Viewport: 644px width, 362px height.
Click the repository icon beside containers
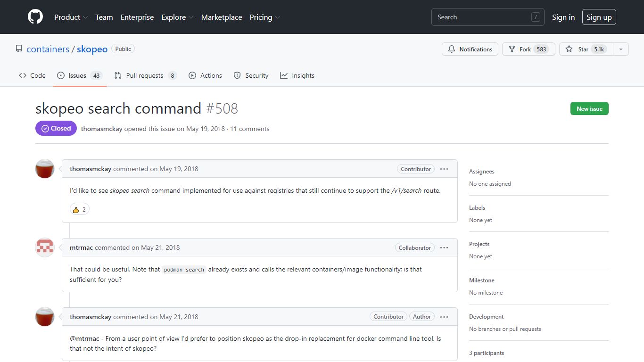click(19, 49)
